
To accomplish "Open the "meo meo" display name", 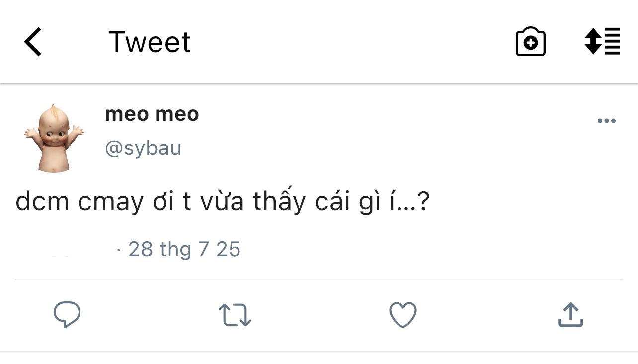I will coord(152,114).
